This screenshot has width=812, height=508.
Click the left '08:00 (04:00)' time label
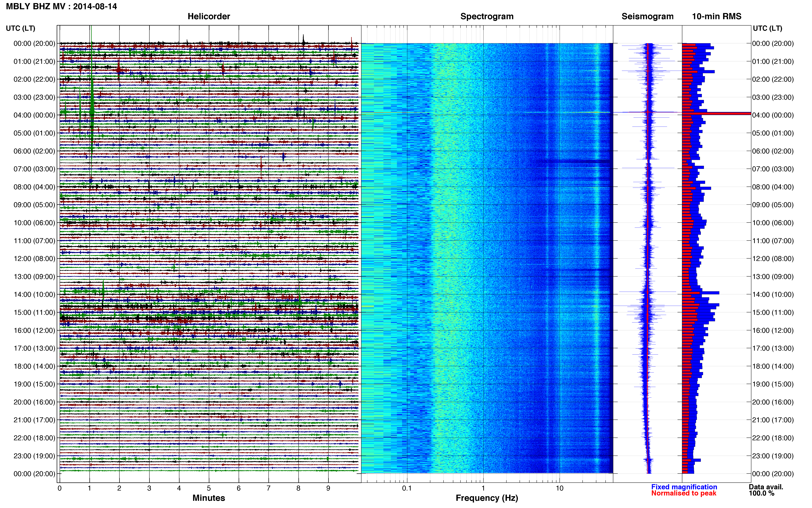(34, 187)
